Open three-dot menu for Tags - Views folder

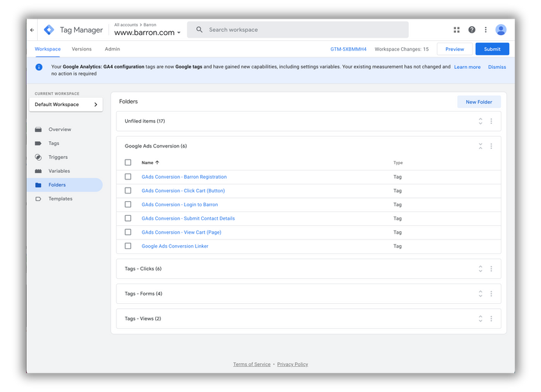point(491,319)
